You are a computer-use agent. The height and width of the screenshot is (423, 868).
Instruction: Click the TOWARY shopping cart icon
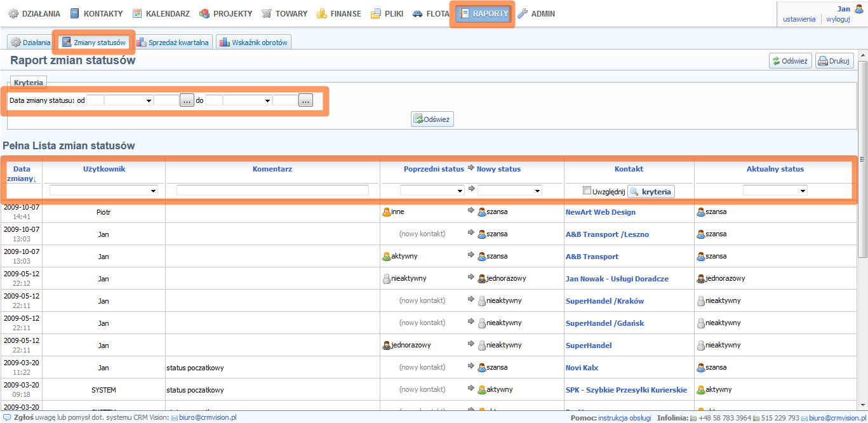click(267, 13)
